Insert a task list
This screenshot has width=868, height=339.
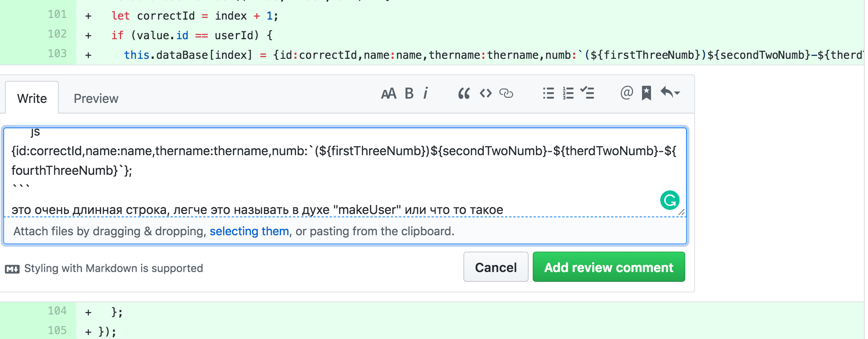pos(587,93)
